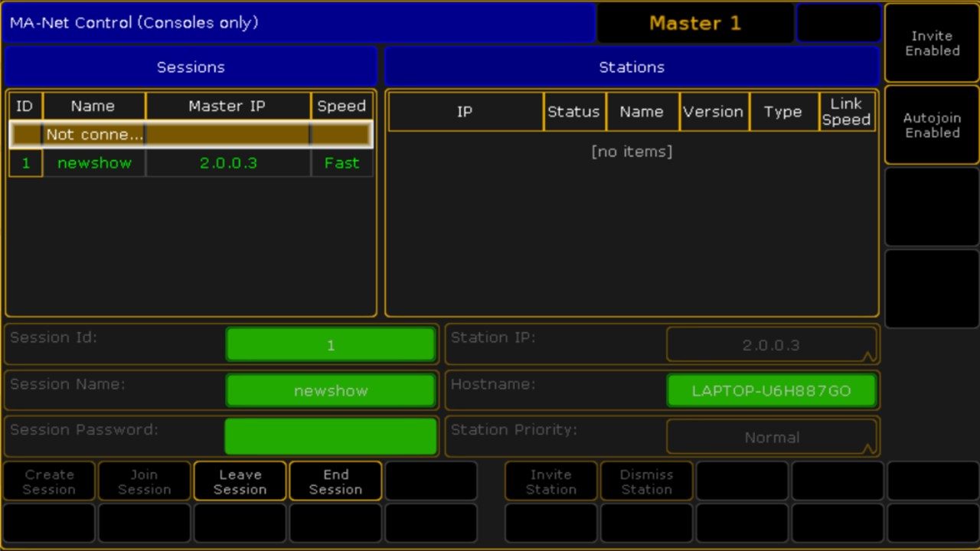Viewport: 980px width, 551px height.
Task: Click the Session Id field
Action: pos(331,345)
